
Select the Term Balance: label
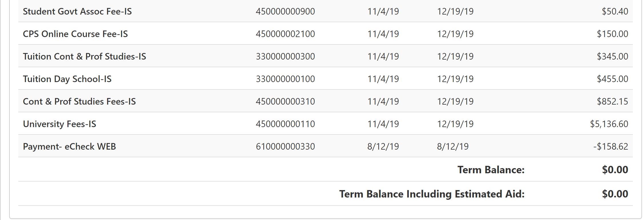(x=491, y=170)
